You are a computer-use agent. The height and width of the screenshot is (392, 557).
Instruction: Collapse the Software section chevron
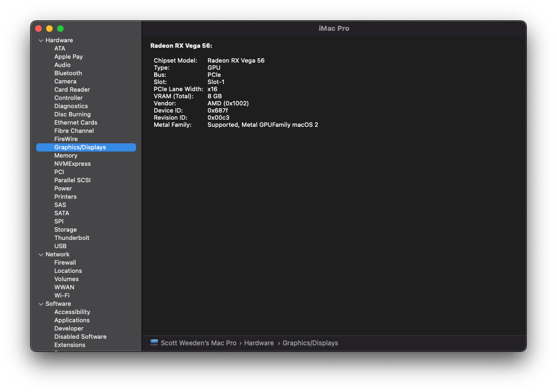41,304
